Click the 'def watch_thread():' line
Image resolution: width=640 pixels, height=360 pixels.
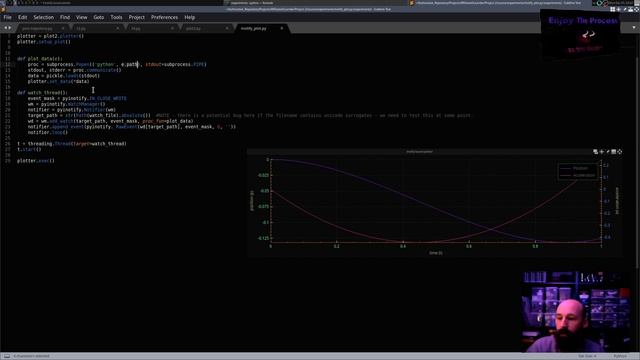click(x=42, y=93)
